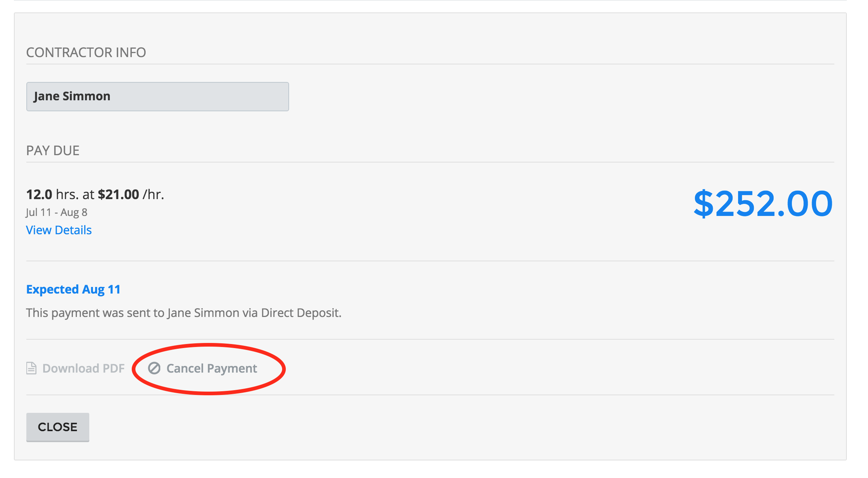The image size is (868, 478).
Task: Click the Expected Aug 11 status link
Action: [x=73, y=290]
